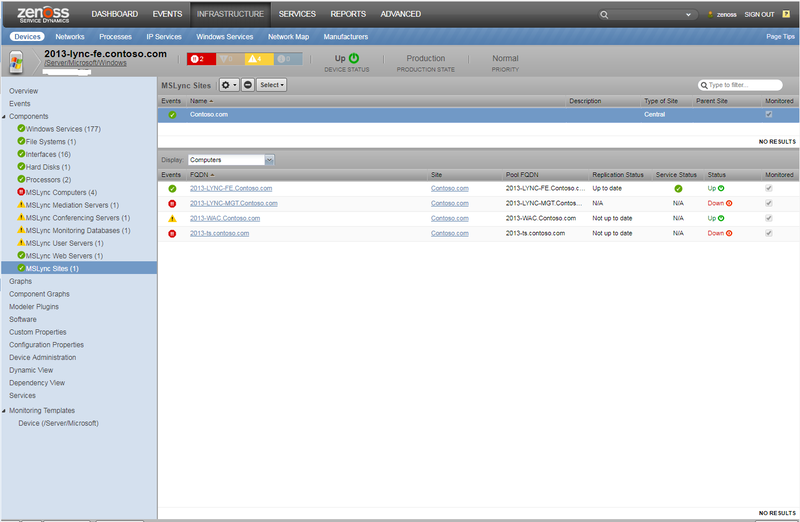
Task: Open the Advanced top menu
Action: click(x=401, y=14)
